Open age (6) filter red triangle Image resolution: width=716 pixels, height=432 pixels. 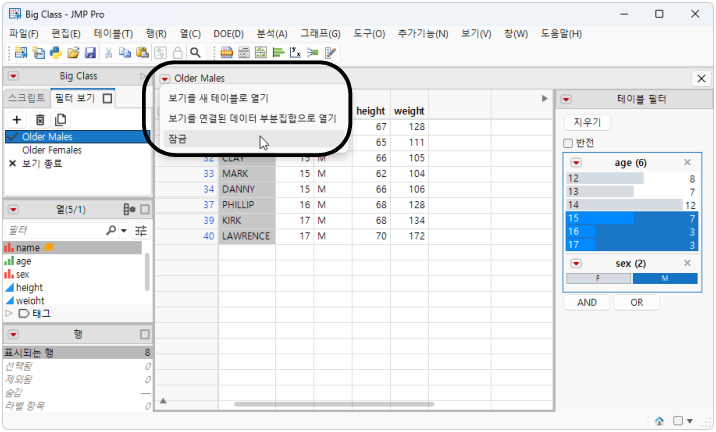pyautogui.click(x=576, y=163)
